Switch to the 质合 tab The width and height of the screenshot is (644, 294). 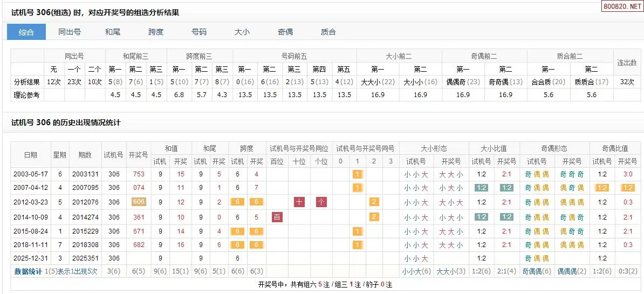click(x=328, y=32)
